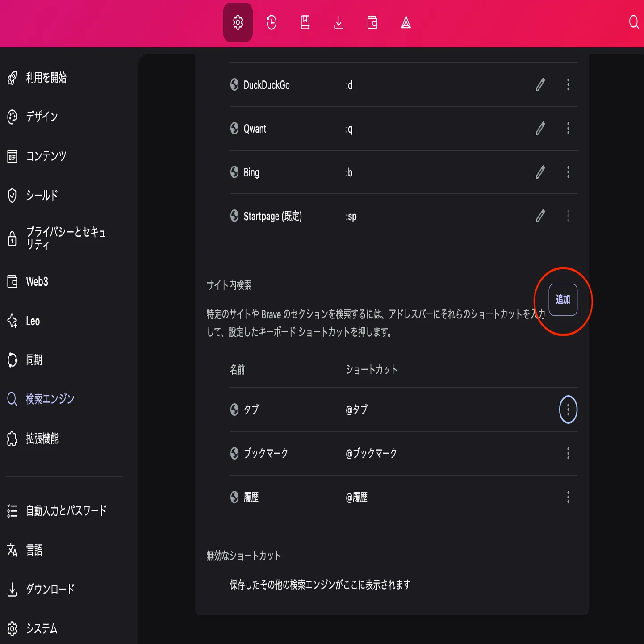Viewport: 644px width, 644px height.
Task: Click the DuckDuckGo engine name
Action: pos(267,85)
